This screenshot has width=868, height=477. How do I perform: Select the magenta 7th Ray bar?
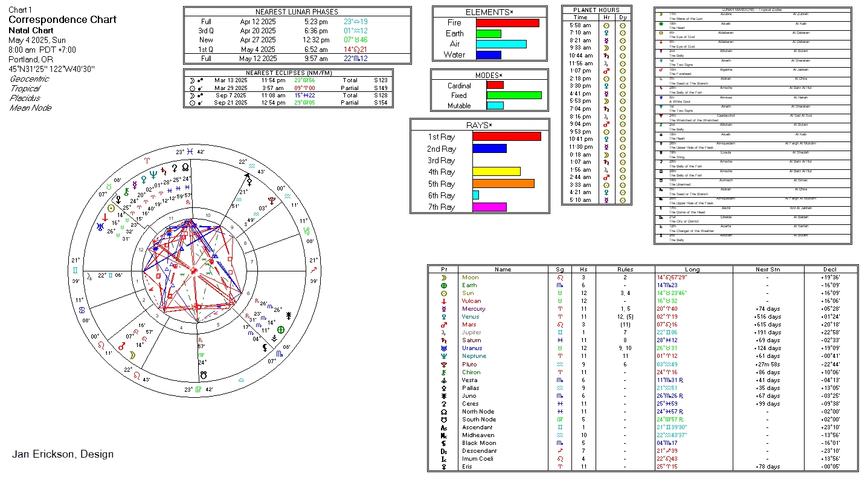point(489,207)
